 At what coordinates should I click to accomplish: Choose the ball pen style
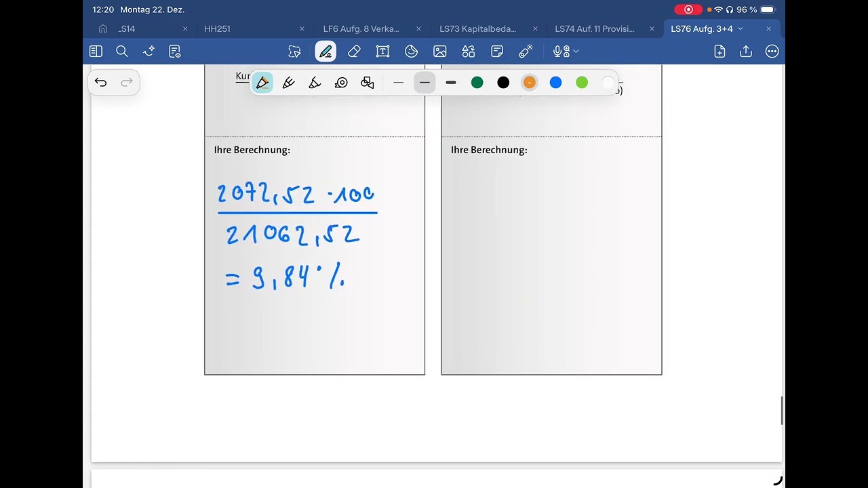point(289,83)
